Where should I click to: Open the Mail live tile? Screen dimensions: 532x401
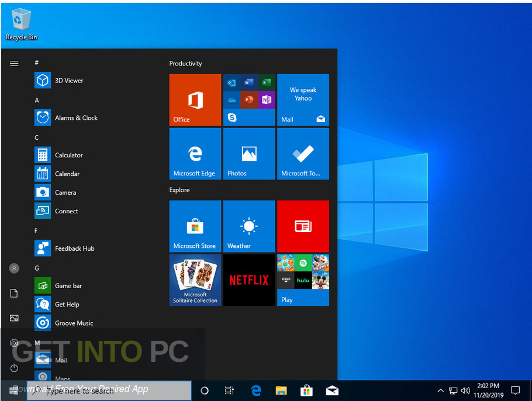click(303, 100)
